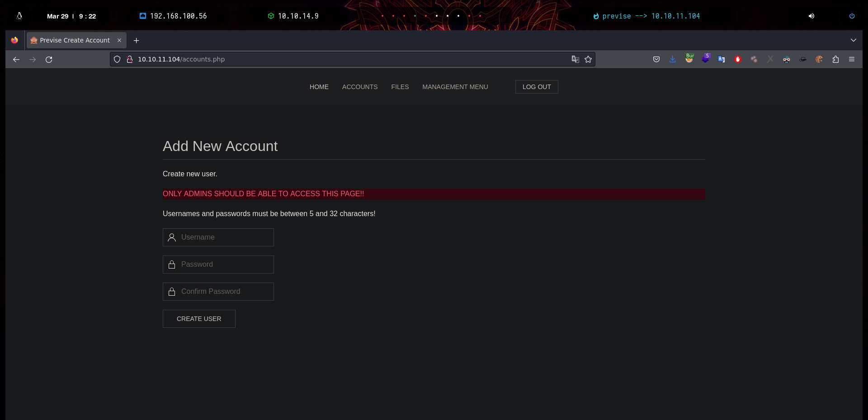The height and width of the screenshot is (420, 868).
Task: Open the FoxyProxy 'Bur' extension
Action: tap(689, 59)
